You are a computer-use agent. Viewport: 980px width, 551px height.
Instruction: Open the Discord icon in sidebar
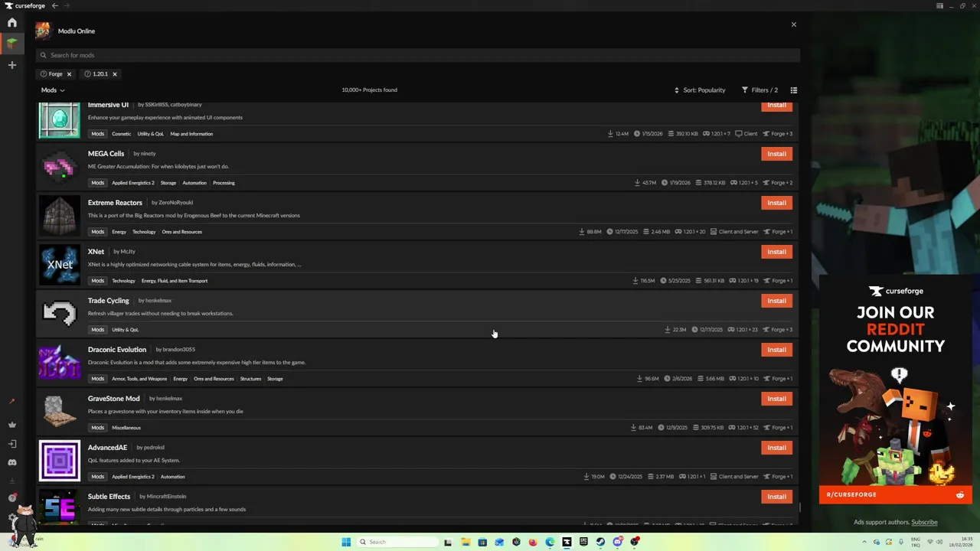[x=11, y=462]
